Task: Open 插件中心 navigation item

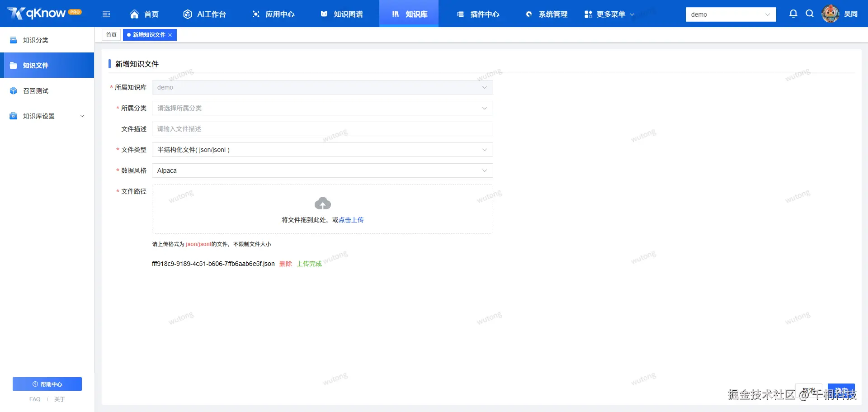Action: pyautogui.click(x=478, y=14)
